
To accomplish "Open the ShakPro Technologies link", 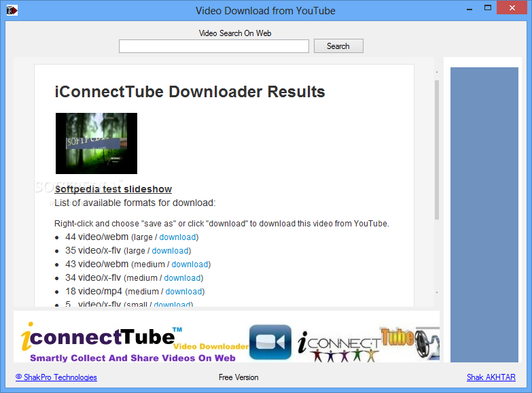I will coord(56,377).
